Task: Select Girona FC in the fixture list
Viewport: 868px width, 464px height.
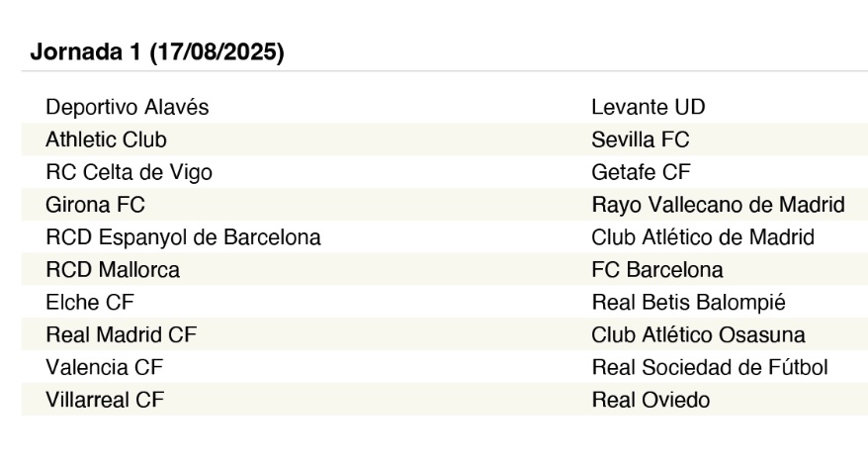Action: point(95,205)
